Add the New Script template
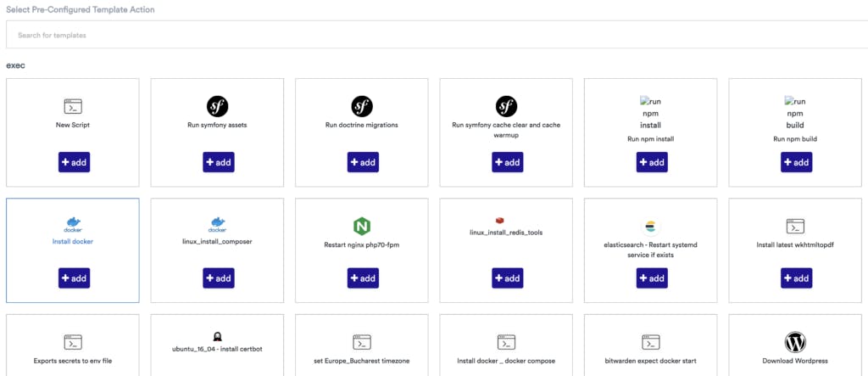868x376 pixels. (x=73, y=162)
